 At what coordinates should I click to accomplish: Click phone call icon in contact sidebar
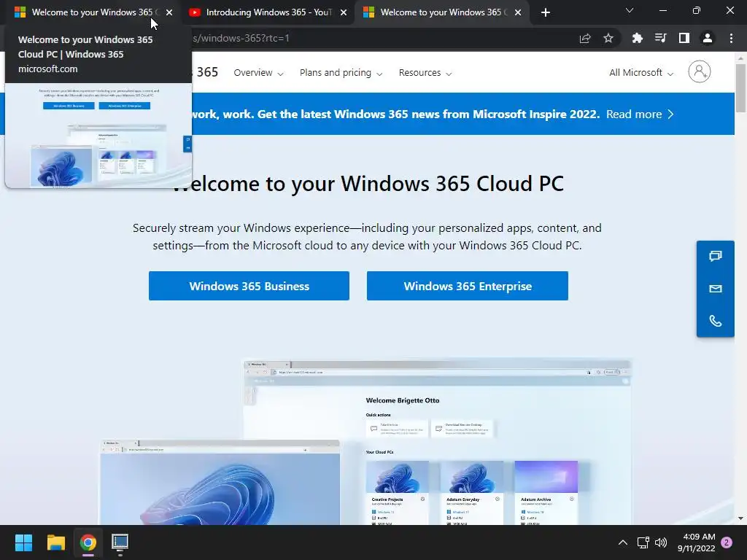point(716,321)
